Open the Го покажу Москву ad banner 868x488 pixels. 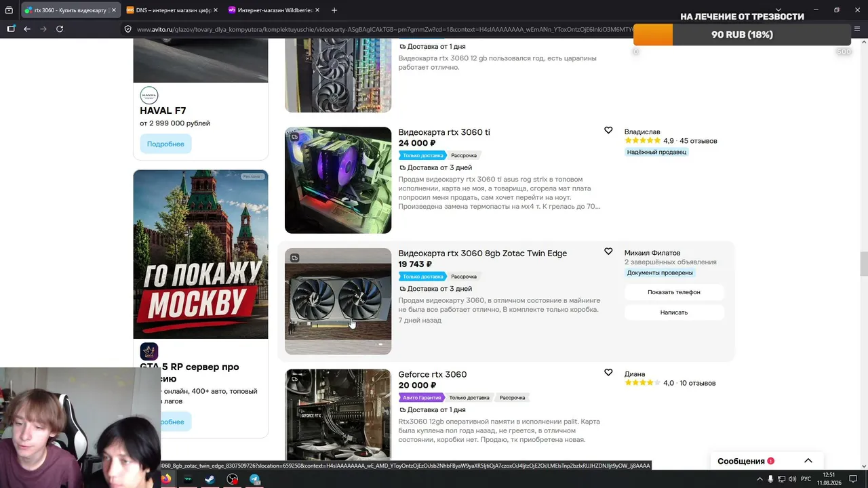point(201,254)
